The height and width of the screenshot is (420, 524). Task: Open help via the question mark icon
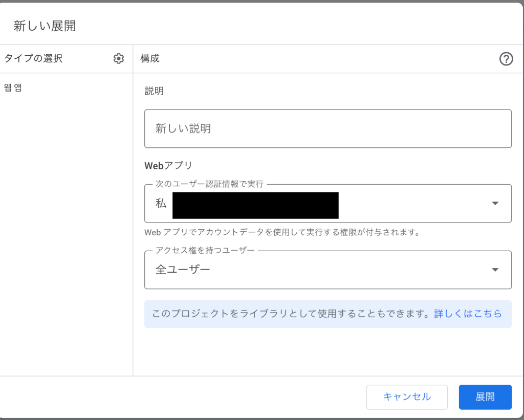[x=506, y=59]
